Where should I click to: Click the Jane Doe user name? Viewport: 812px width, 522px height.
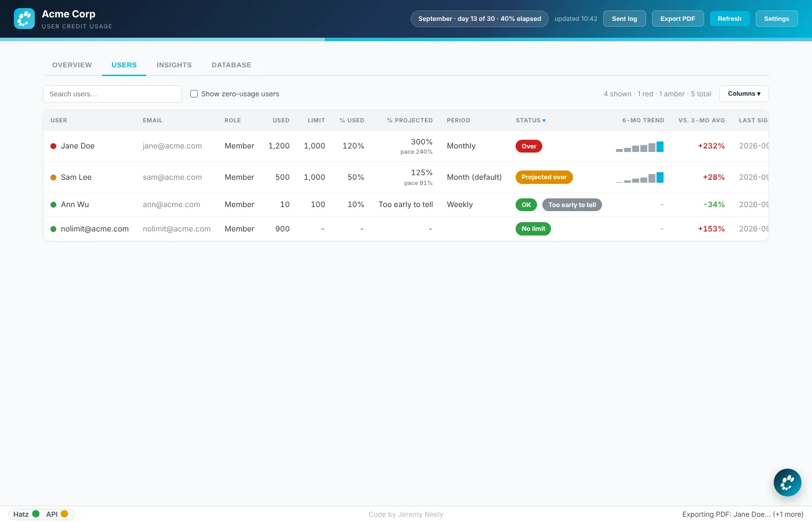coord(78,146)
